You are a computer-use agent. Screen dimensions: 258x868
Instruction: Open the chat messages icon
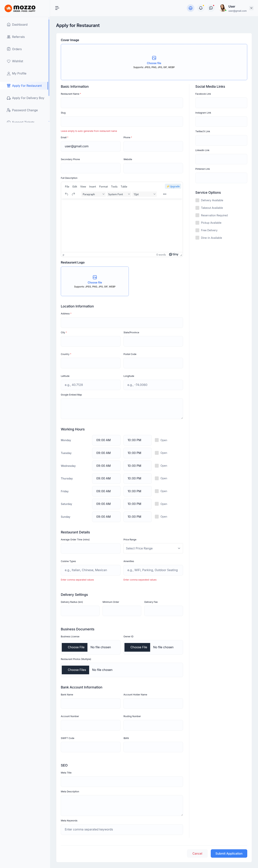point(211,8)
